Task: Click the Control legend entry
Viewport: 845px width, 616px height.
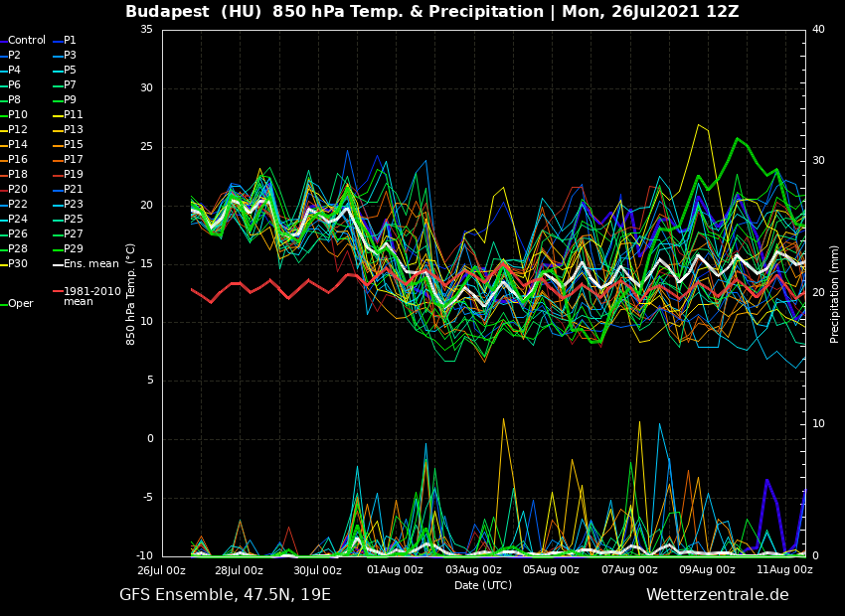Action: [27, 41]
